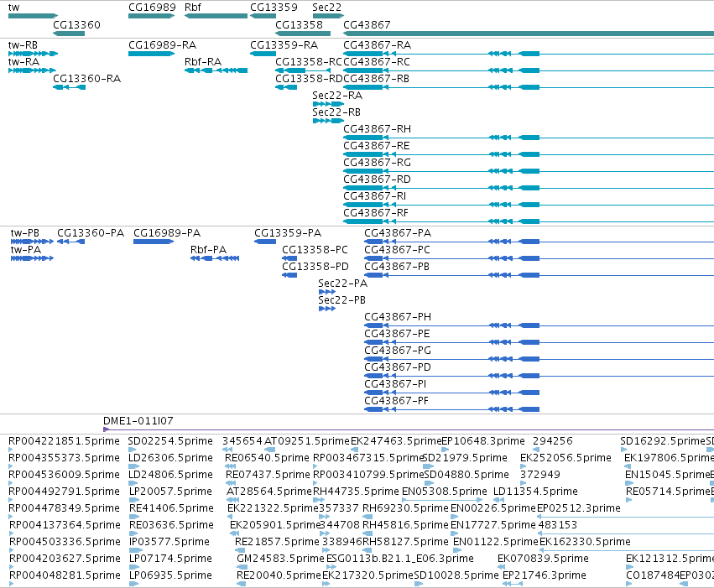Click EST EK247463.5prime
Image resolution: width=714 pixels, height=588 pixels.
pyautogui.click(x=396, y=441)
